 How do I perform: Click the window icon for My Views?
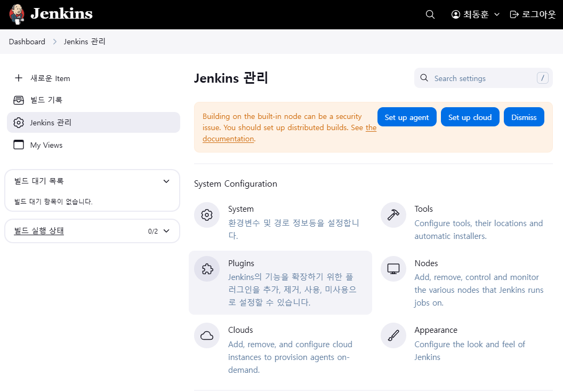click(x=19, y=145)
